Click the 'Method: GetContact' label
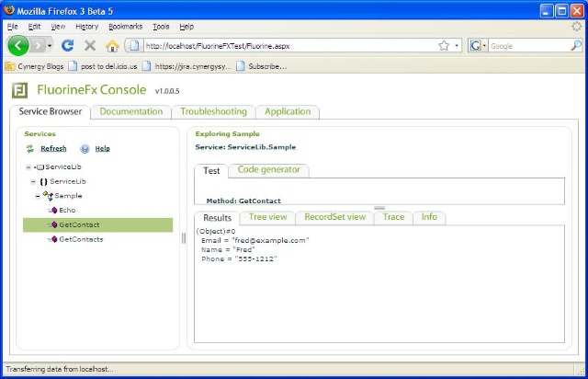 tap(243, 201)
